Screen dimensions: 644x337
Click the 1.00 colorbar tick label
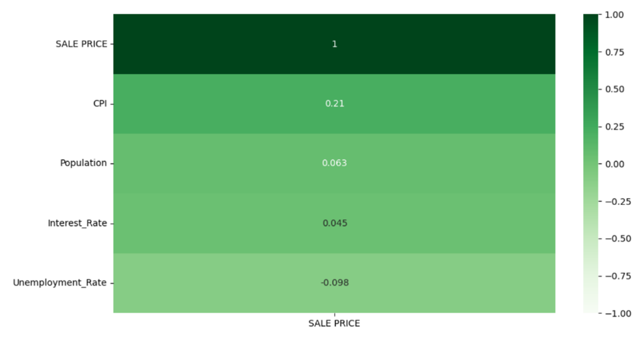pos(614,15)
